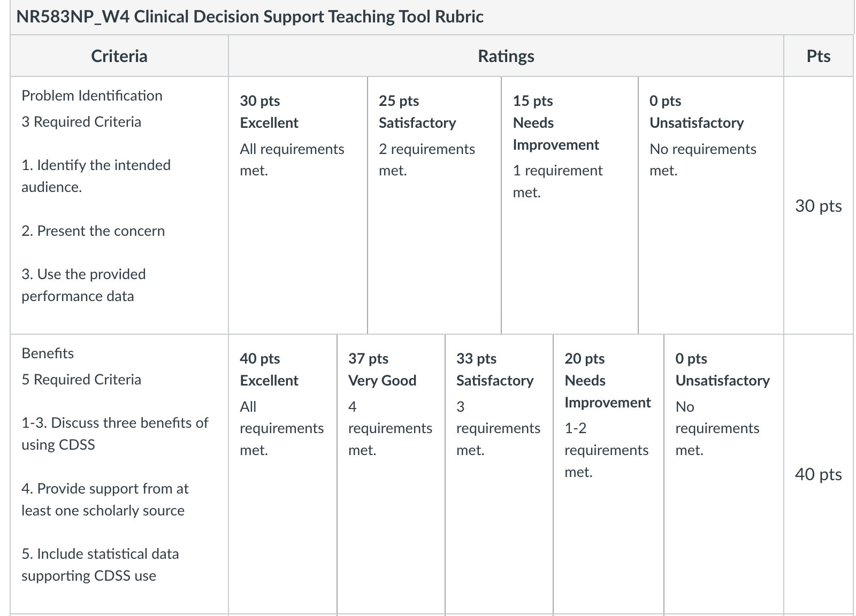Click the Ratings column header

point(506,56)
